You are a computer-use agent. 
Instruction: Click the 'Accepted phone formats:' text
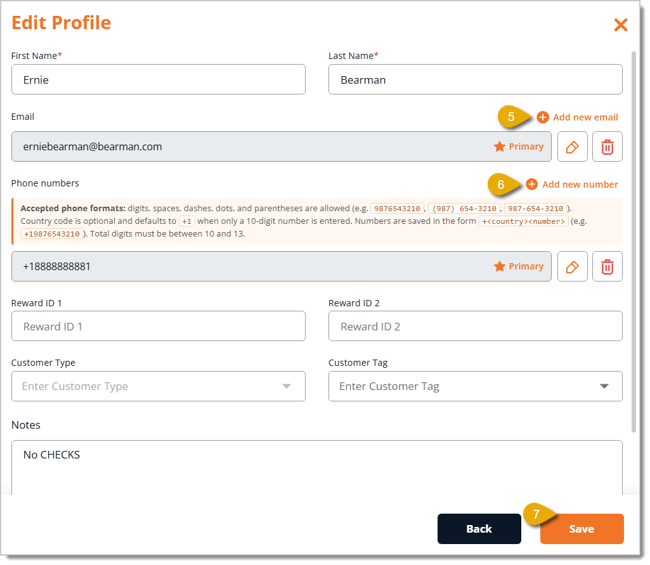73,209
